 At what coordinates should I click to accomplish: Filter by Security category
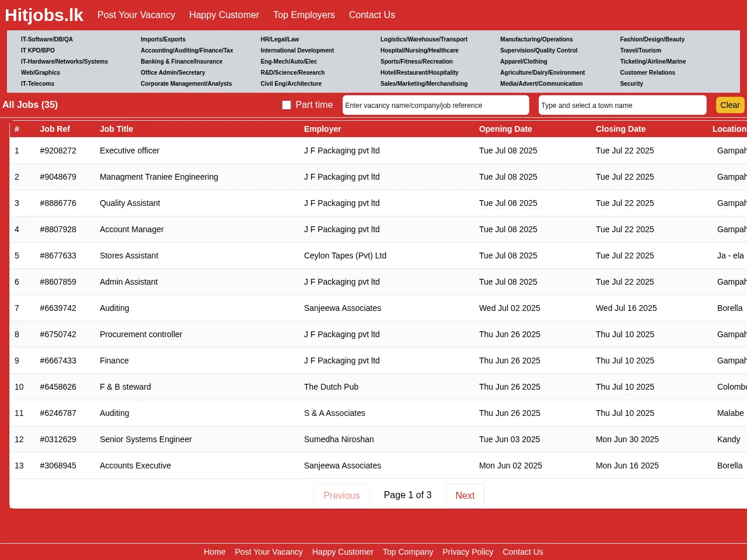pyautogui.click(x=631, y=83)
